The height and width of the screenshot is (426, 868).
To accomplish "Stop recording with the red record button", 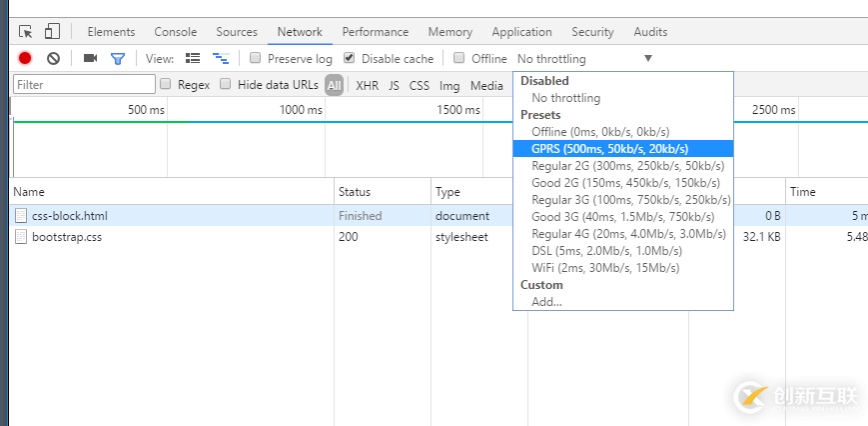I will (25, 59).
